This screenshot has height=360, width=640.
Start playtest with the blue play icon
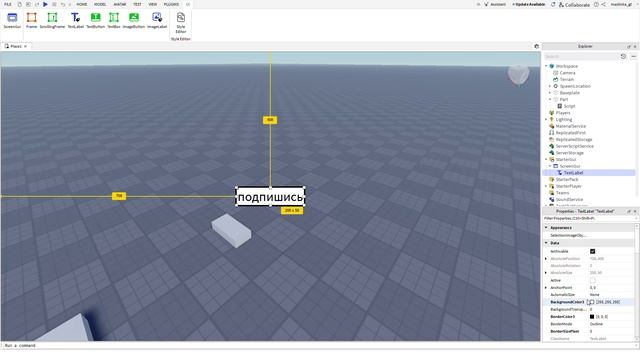(x=45, y=4)
